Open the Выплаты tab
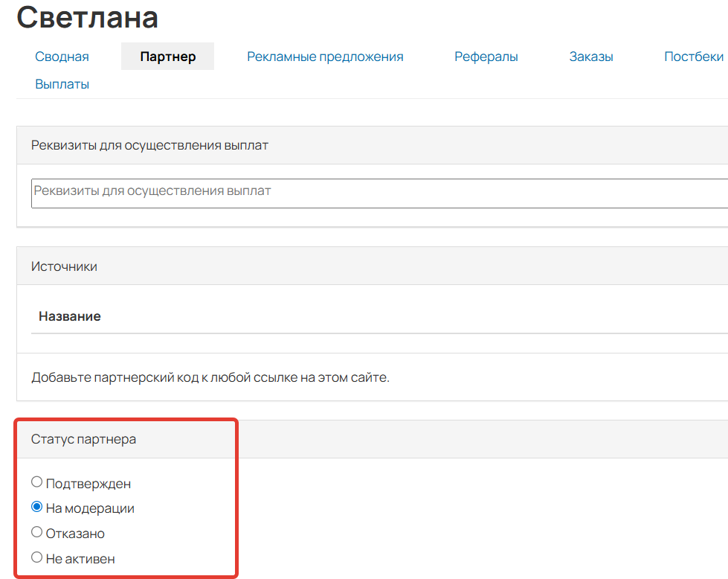The height and width of the screenshot is (579, 728). pyautogui.click(x=62, y=83)
